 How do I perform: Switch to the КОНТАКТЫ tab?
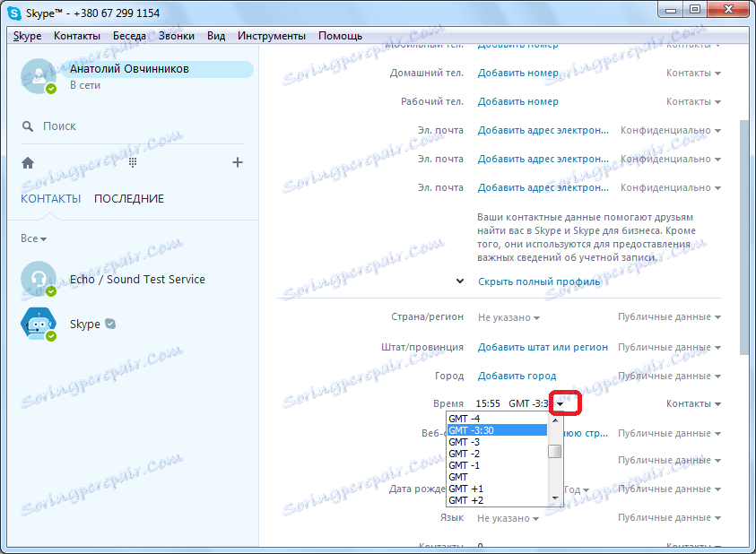tap(50, 199)
